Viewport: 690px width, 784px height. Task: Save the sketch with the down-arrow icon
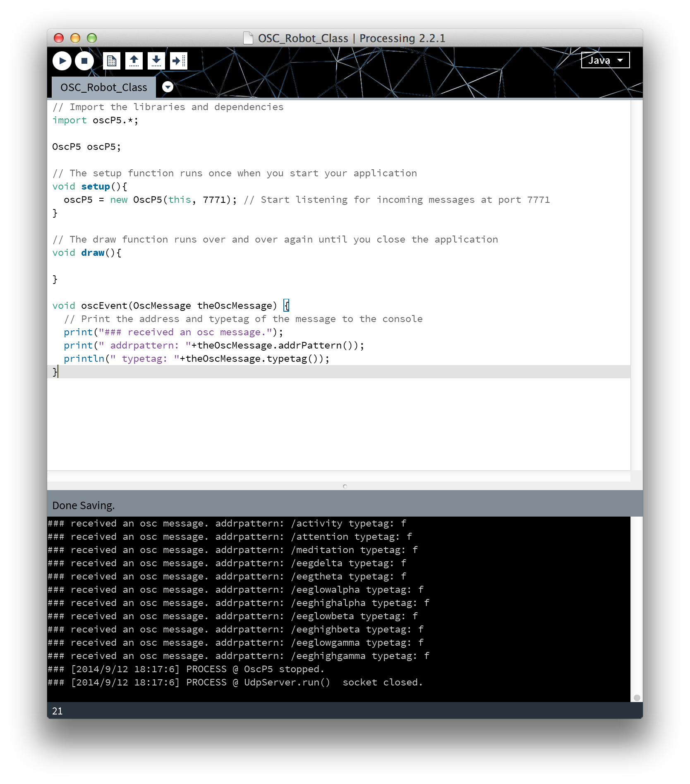pyautogui.click(x=156, y=61)
